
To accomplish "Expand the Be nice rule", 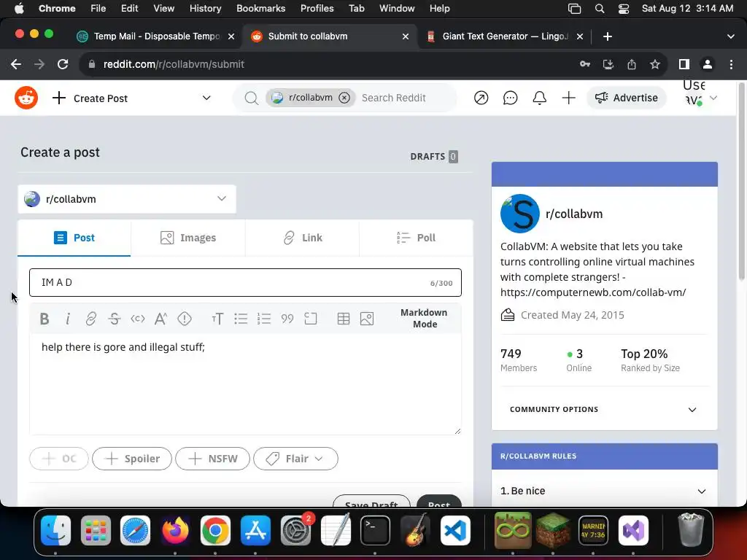I will point(605,491).
